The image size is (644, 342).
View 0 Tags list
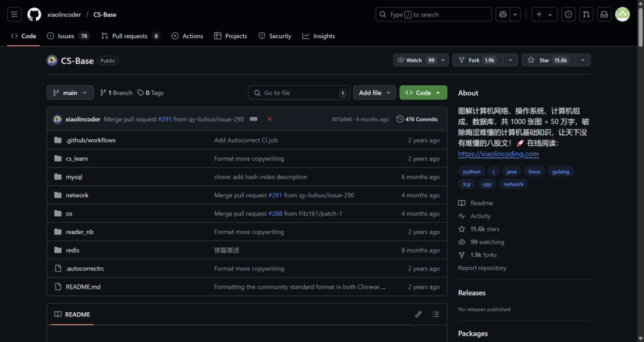pyautogui.click(x=150, y=93)
